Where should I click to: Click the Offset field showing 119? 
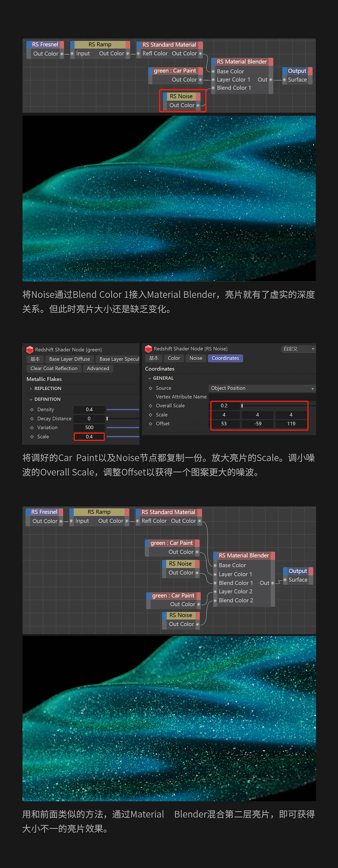tap(291, 423)
